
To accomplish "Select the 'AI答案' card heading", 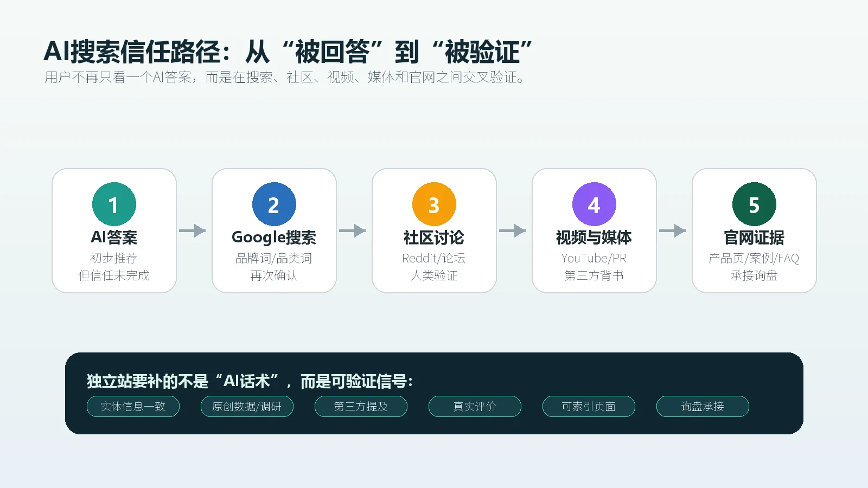I will (114, 237).
